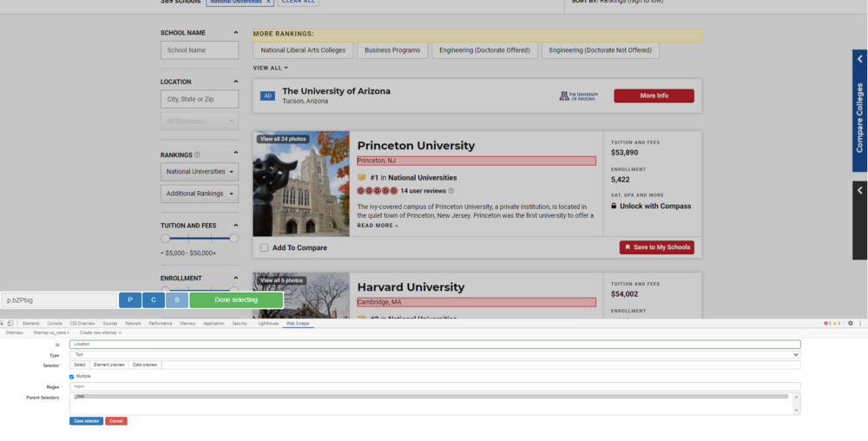The width and height of the screenshot is (868, 441).
Task: Click More Info for University of Arizona
Action: click(x=654, y=95)
